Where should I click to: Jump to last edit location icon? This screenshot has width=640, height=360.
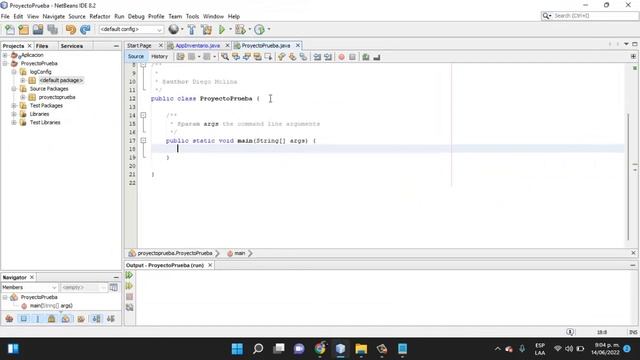[x=180, y=57]
